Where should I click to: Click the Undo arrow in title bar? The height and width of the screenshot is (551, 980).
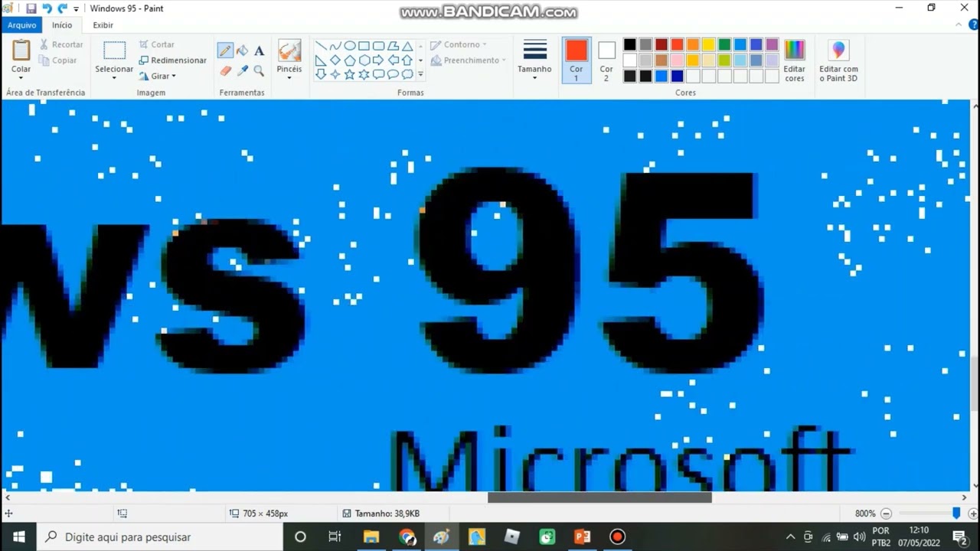click(47, 8)
